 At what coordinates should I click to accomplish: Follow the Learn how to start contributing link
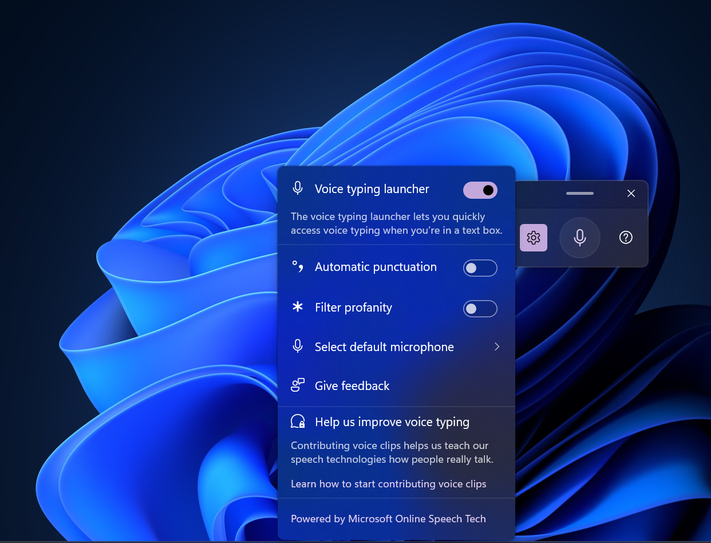click(x=388, y=484)
